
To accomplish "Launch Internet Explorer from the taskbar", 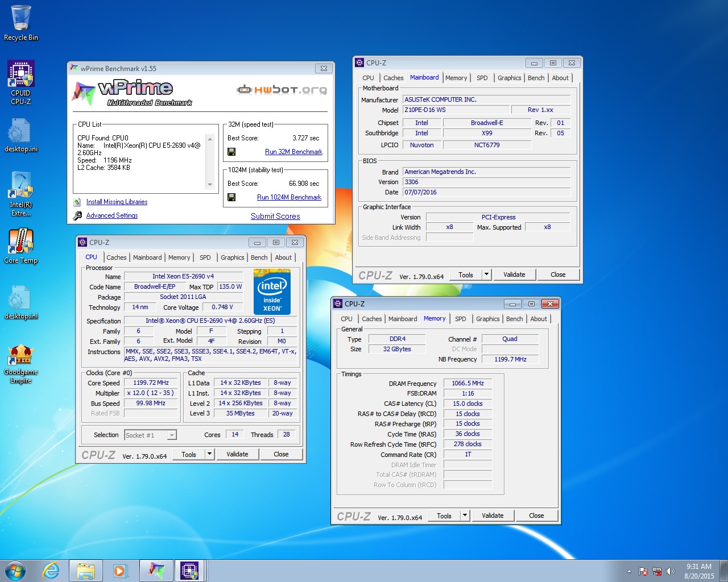I will 51,571.
